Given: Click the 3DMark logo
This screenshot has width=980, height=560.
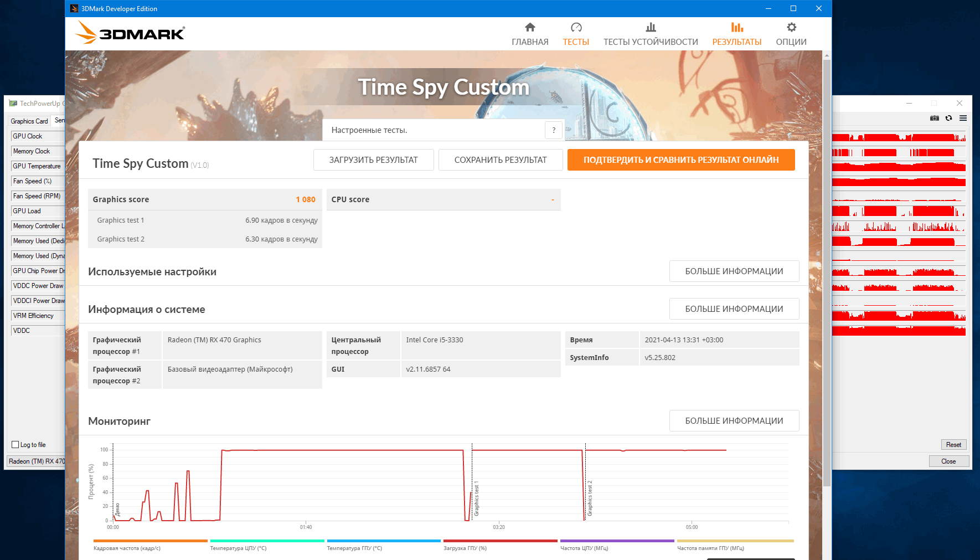Looking at the screenshot, I should click(x=130, y=33).
